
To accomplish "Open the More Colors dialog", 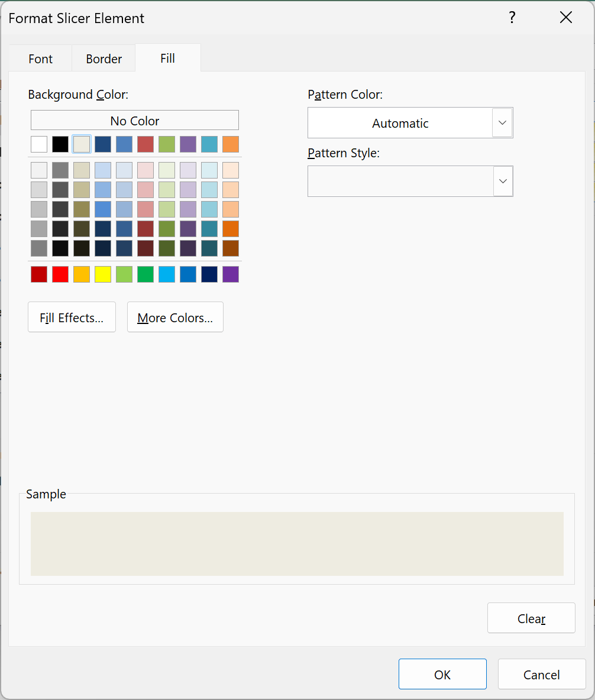I will click(x=175, y=317).
